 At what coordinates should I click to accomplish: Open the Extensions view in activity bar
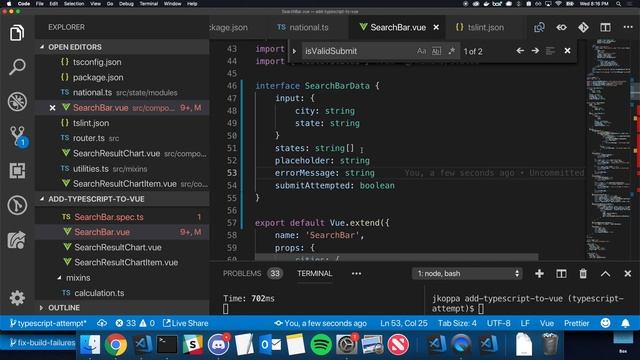(17, 171)
